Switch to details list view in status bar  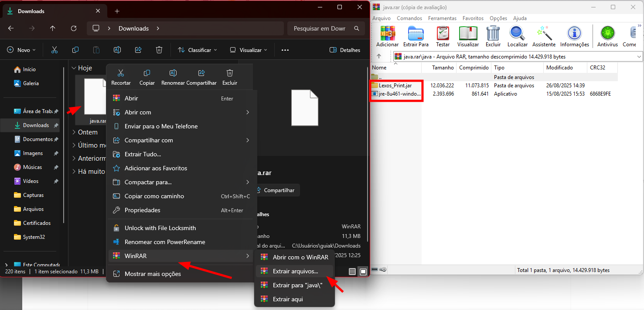pos(352,272)
